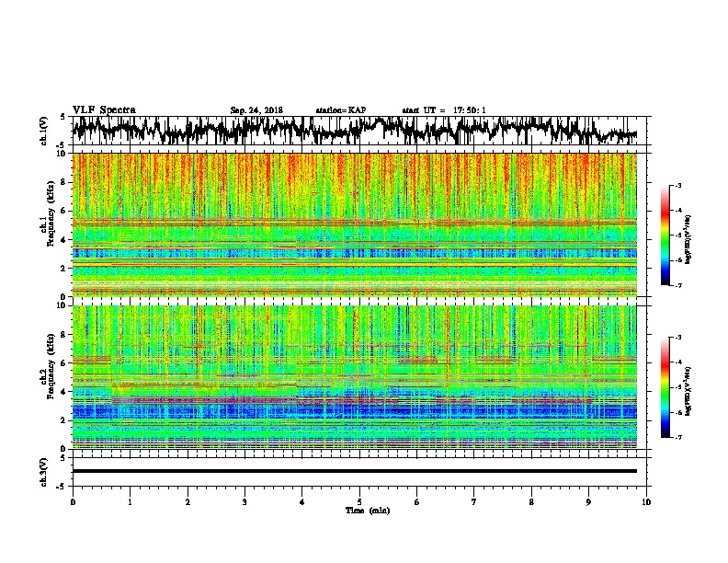The image size is (728, 563).
Task: Click inside the ch.2 spectrogram panel
Action: (354, 377)
